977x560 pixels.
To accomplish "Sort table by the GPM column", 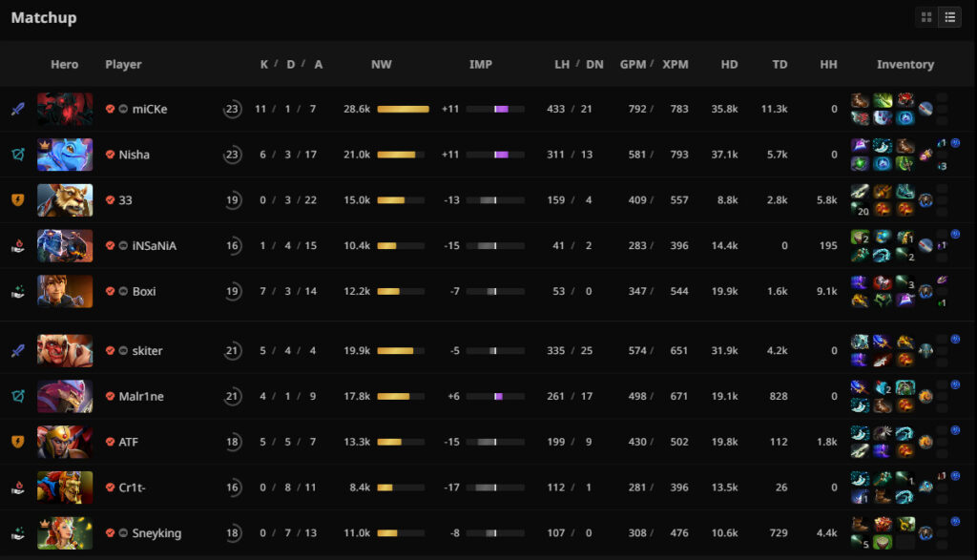I will 633,65.
